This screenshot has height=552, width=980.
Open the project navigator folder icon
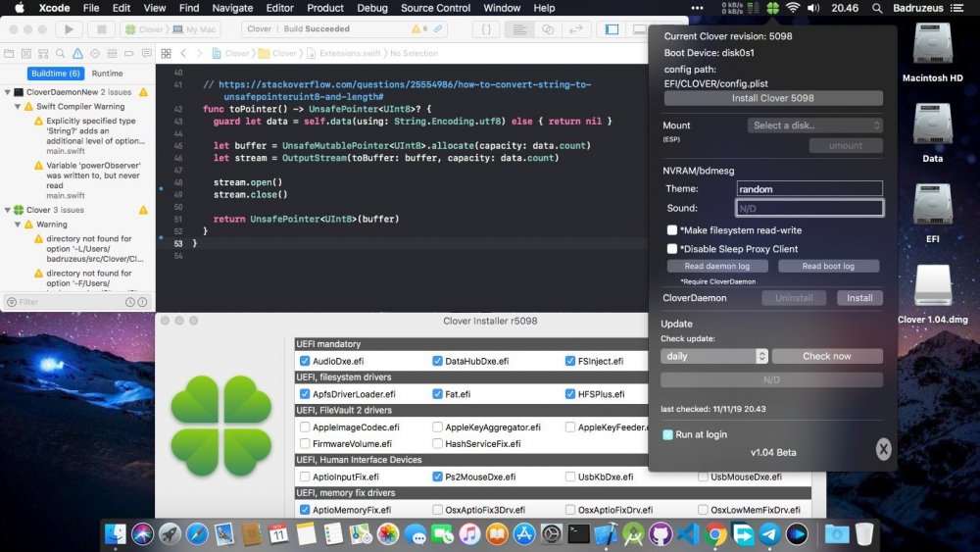(9, 54)
